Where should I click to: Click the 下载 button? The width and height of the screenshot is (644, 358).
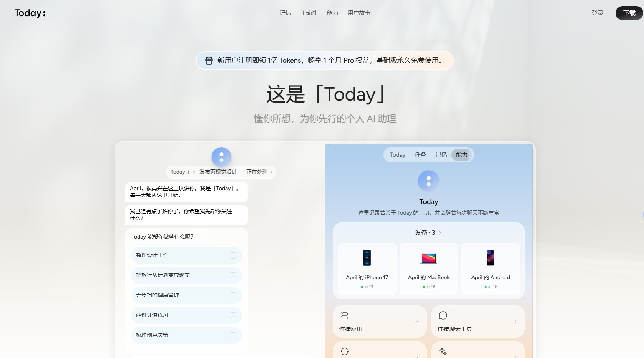click(629, 13)
